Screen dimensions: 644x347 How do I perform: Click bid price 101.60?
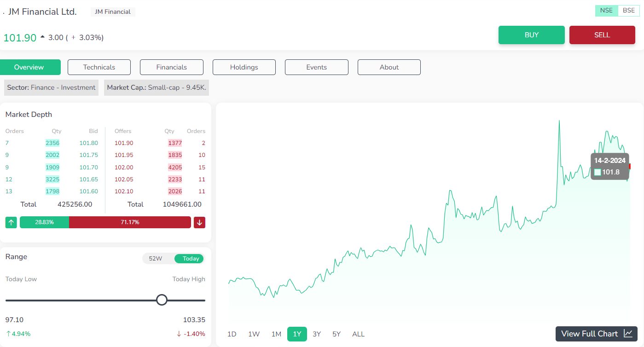coord(88,191)
